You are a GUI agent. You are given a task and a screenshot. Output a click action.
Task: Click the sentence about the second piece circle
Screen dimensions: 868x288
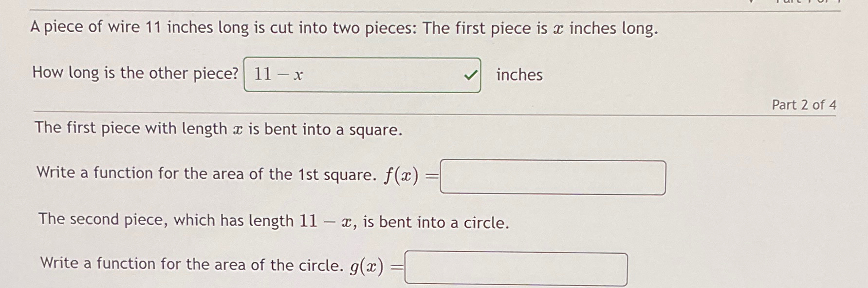click(273, 222)
